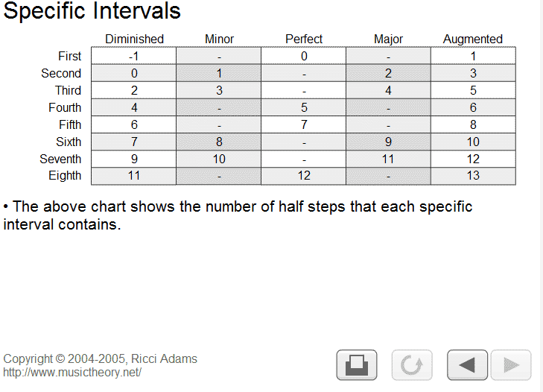
Task: Click the print icon button
Action: click(x=357, y=365)
